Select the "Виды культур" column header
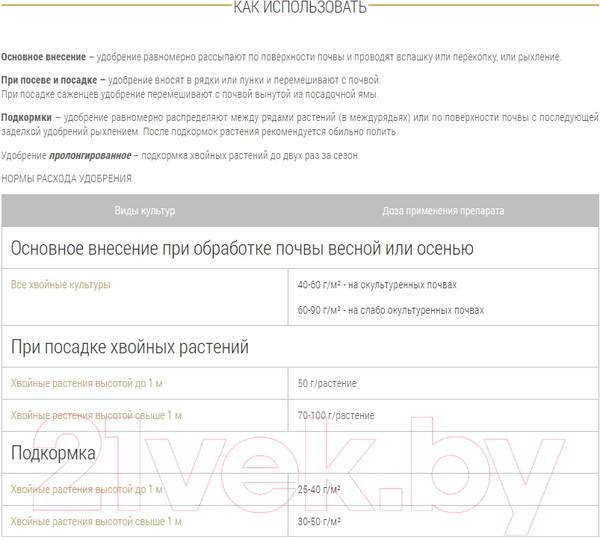This screenshot has height=537, width=600. pos(145,212)
